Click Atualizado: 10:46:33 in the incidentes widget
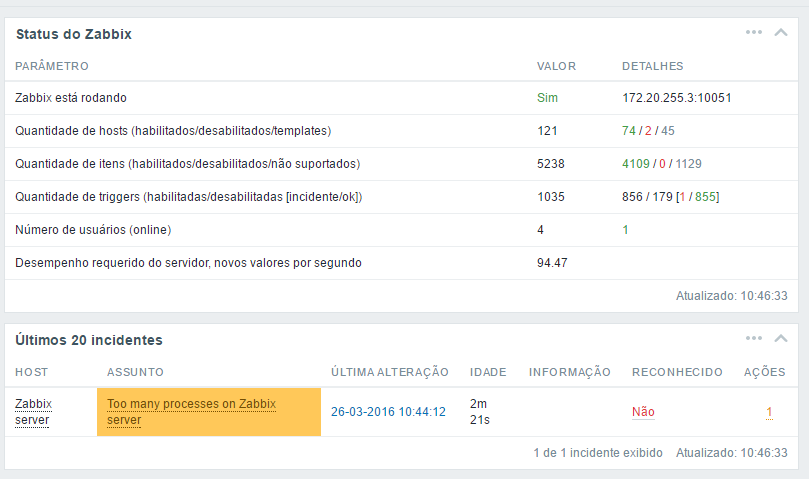Viewport: 809px width, 479px height. click(x=732, y=453)
